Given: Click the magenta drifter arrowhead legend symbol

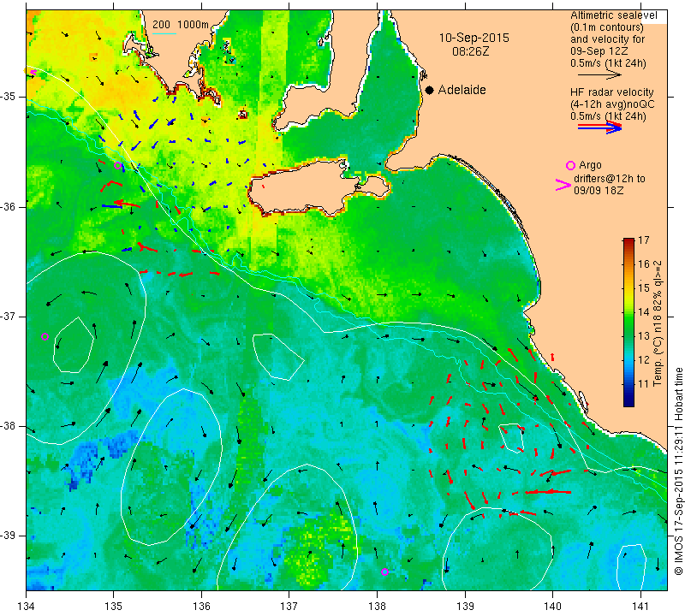Looking at the screenshot, I should 563,185.
